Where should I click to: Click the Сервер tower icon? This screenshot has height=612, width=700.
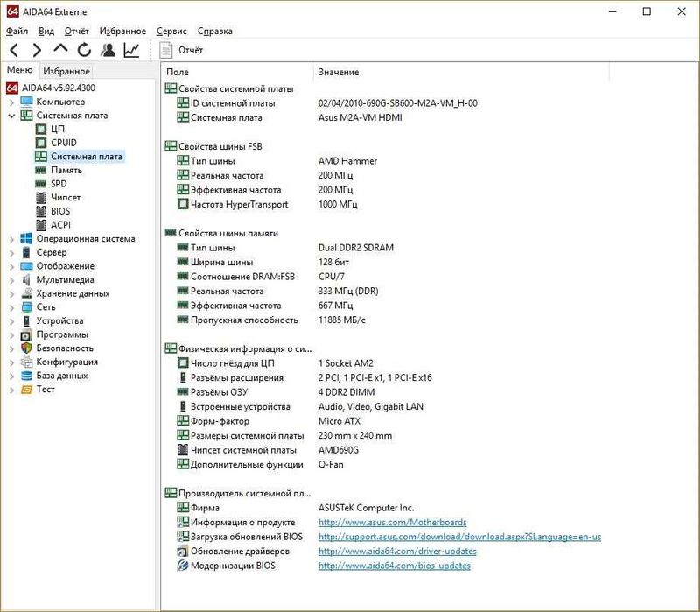click(26, 252)
